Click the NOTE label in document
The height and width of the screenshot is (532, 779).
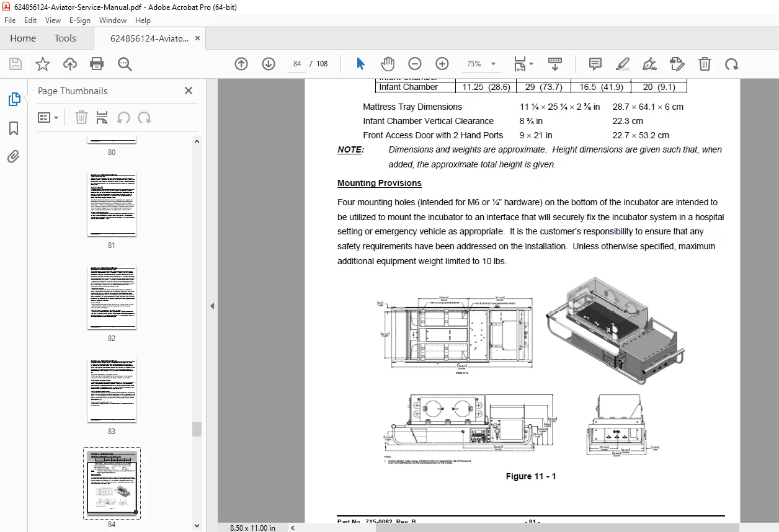click(x=350, y=149)
